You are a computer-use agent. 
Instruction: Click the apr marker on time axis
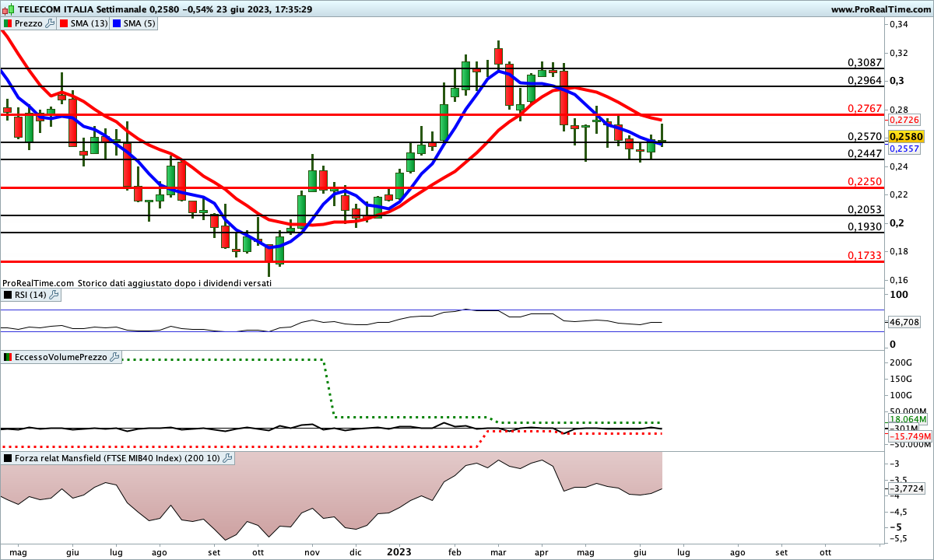click(x=542, y=552)
